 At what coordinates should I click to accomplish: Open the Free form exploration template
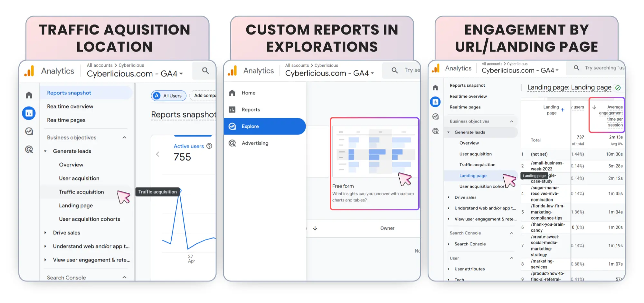374,164
